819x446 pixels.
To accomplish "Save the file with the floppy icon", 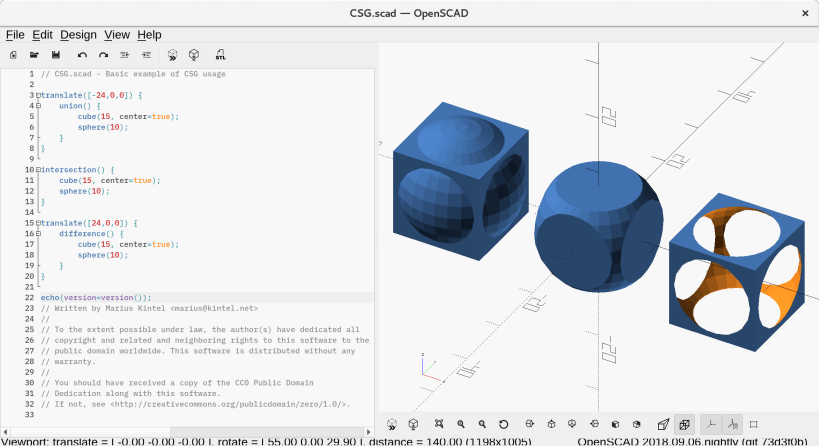I will pyautogui.click(x=56, y=55).
